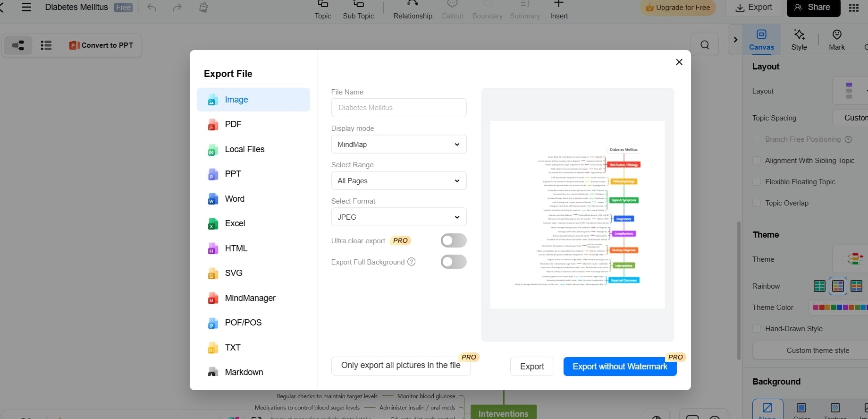
Task: Select the middle Rainbow style icon
Action: [x=838, y=286]
